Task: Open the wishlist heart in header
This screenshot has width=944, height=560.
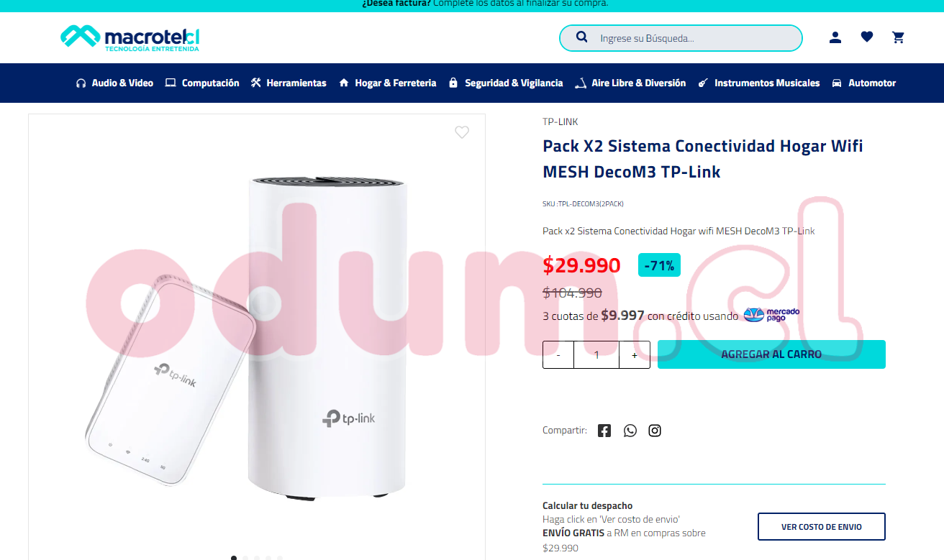Action: (867, 37)
